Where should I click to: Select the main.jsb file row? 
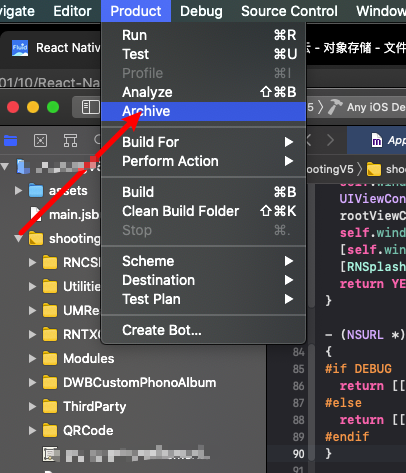(x=50, y=214)
